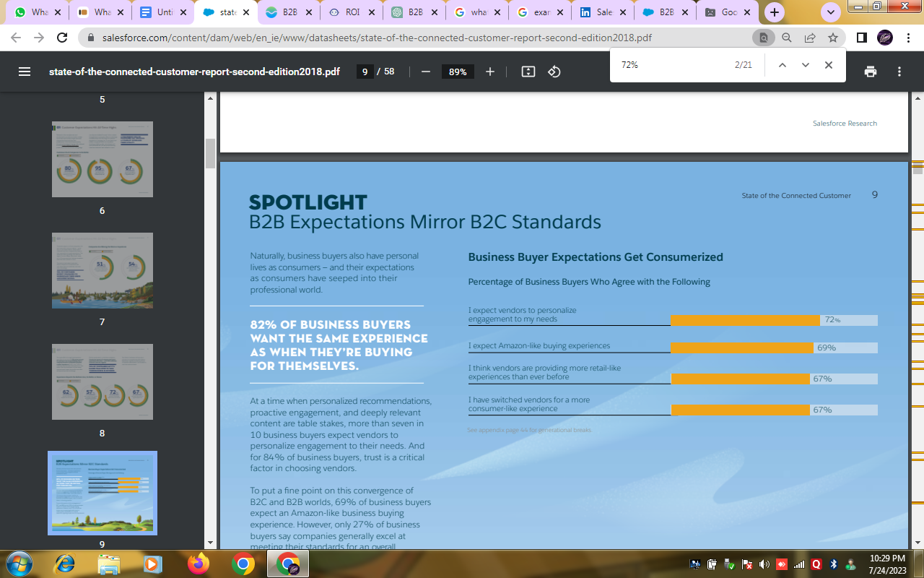Expand the tab search dropdown
Screen dimensions: 924x578
pos(830,12)
